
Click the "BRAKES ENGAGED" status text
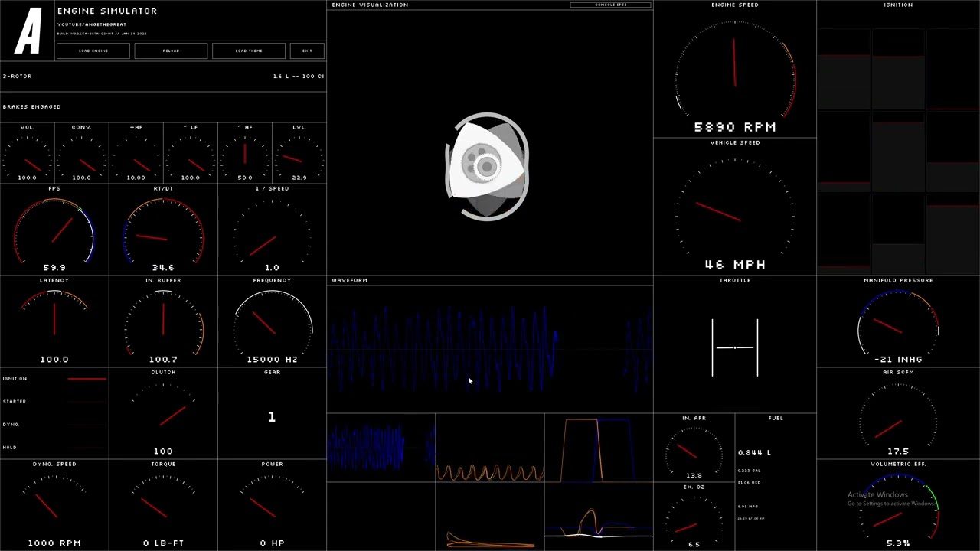[x=31, y=107]
